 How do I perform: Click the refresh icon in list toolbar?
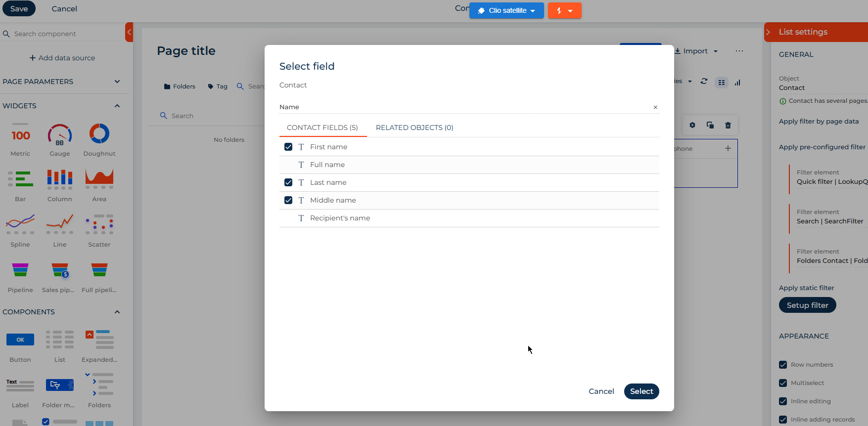coord(704,82)
